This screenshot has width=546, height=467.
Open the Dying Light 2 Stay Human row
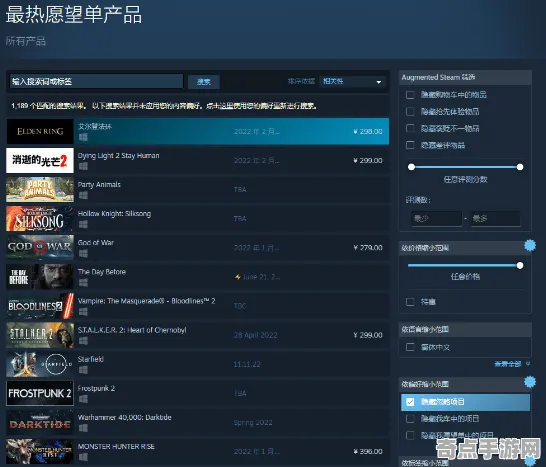(x=197, y=161)
